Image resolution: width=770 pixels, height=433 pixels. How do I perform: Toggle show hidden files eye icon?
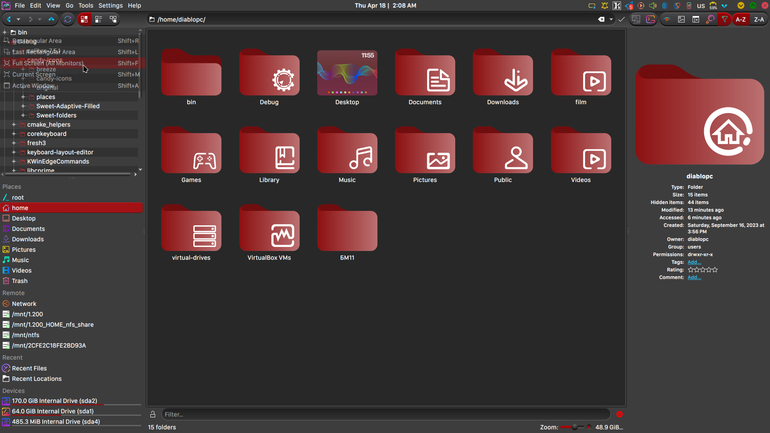(667, 19)
